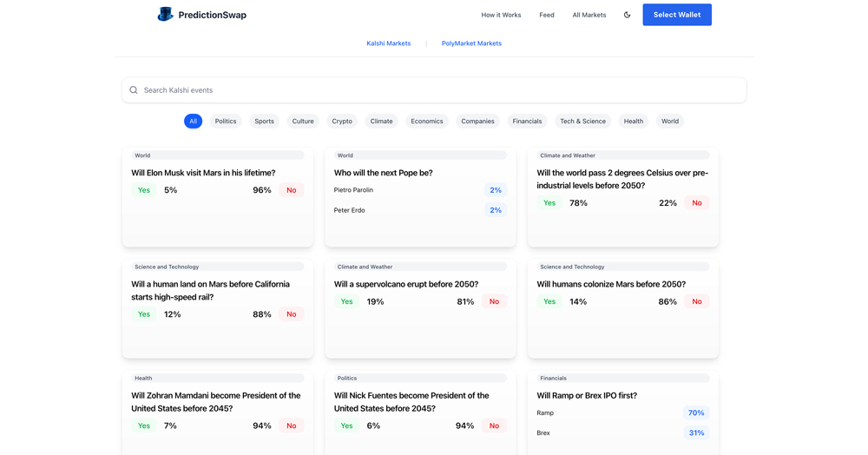
Task: Choose No on Zohran Mamdani President market
Action: coord(291,425)
